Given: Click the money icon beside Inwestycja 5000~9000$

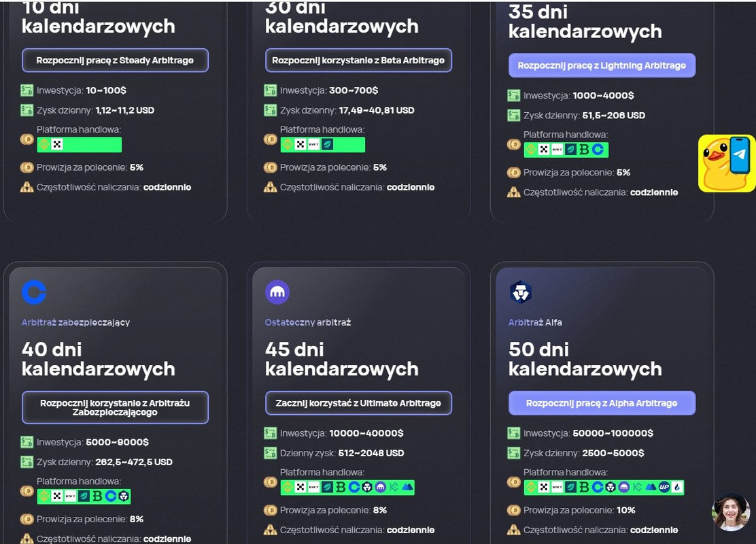Looking at the screenshot, I should (x=27, y=442).
